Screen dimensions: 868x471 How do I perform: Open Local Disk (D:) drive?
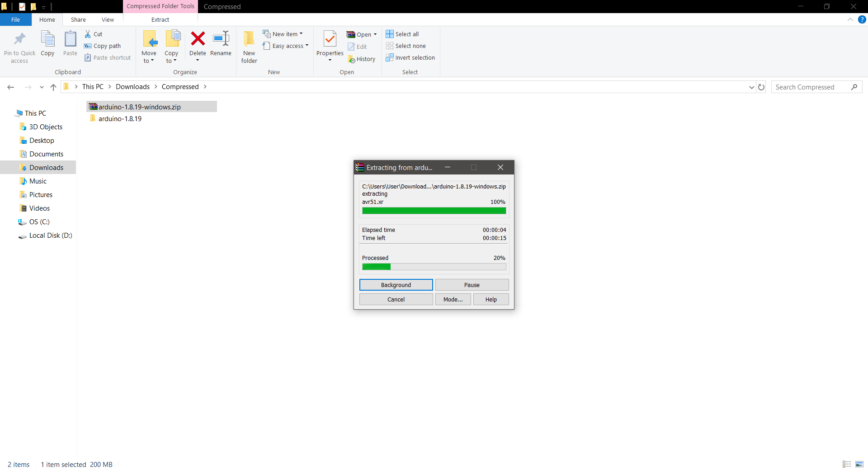pyautogui.click(x=51, y=235)
